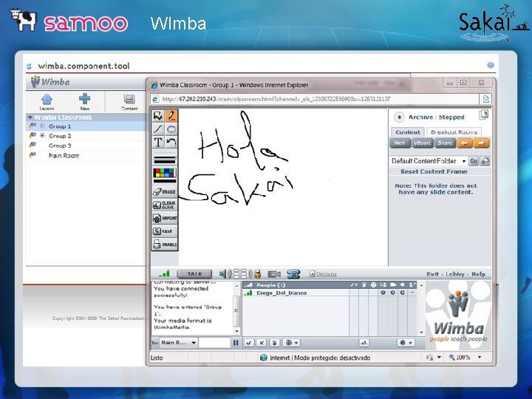The width and height of the screenshot is (532, 399).
Task: Switch to the Breakout Rooms tab
Action: click(454, 132)
